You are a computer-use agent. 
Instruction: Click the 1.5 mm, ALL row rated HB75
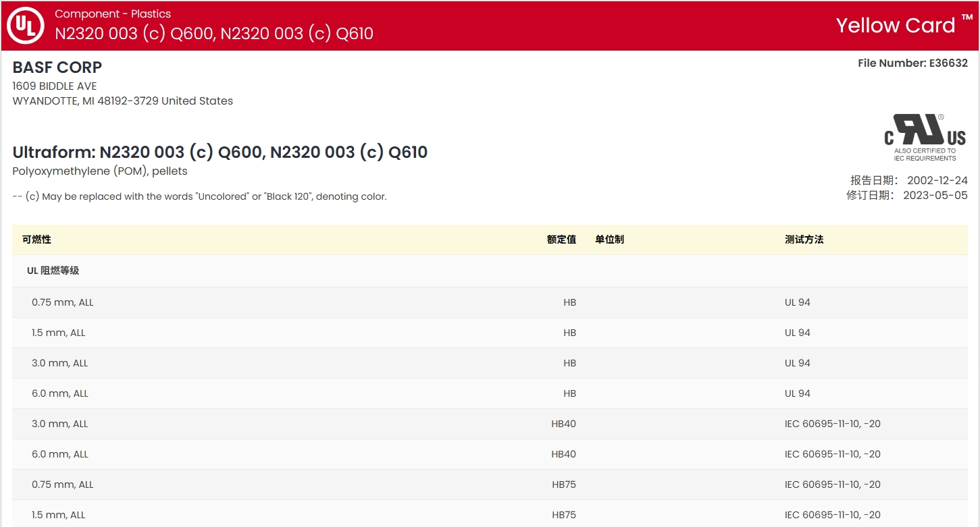pos(490,514)
